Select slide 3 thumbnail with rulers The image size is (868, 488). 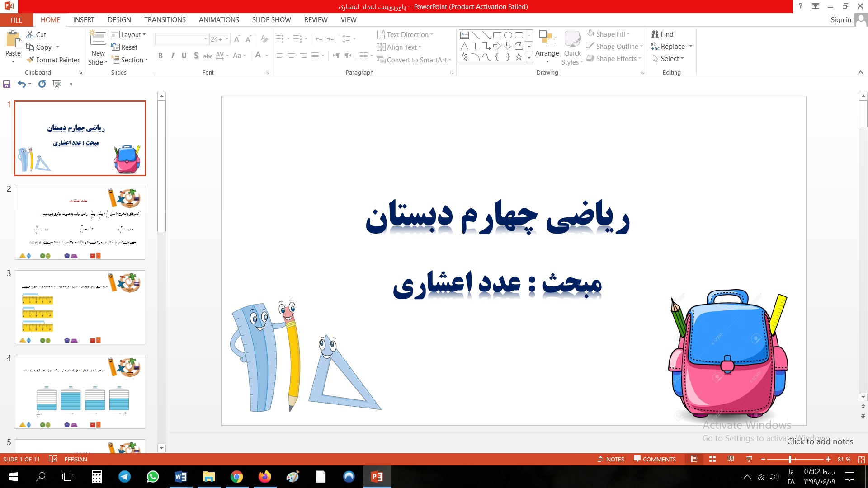coord(80,307)
